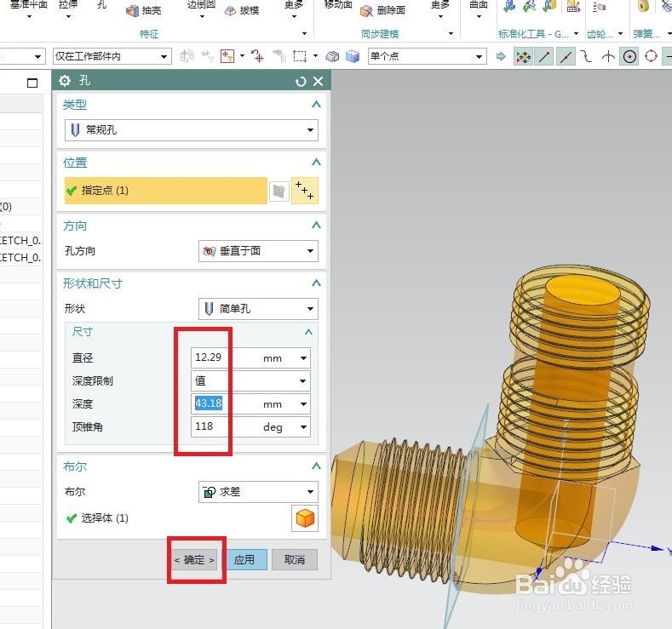Open the tip angle deg dropdown arrow
Image resolution: width=672 pixels, height=629 pixels.
(x=303, y=427)
